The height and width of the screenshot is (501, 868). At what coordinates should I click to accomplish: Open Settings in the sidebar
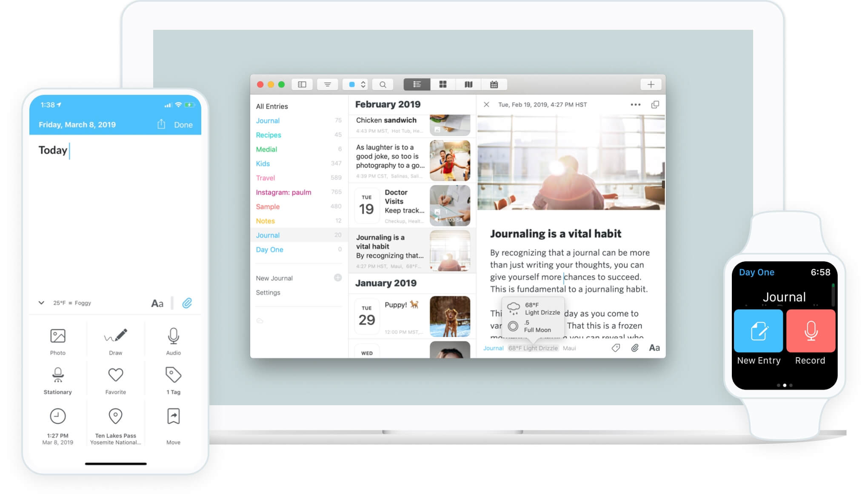tap(267, 292)
